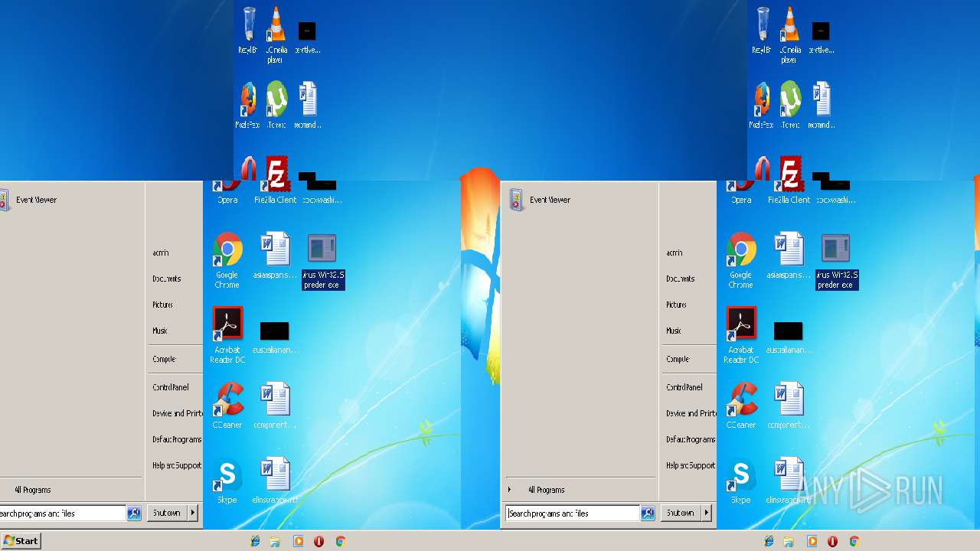Open Media Player in the left taskbar group
This screenshot has height=551, width=980.
click(x=299, y=541)
